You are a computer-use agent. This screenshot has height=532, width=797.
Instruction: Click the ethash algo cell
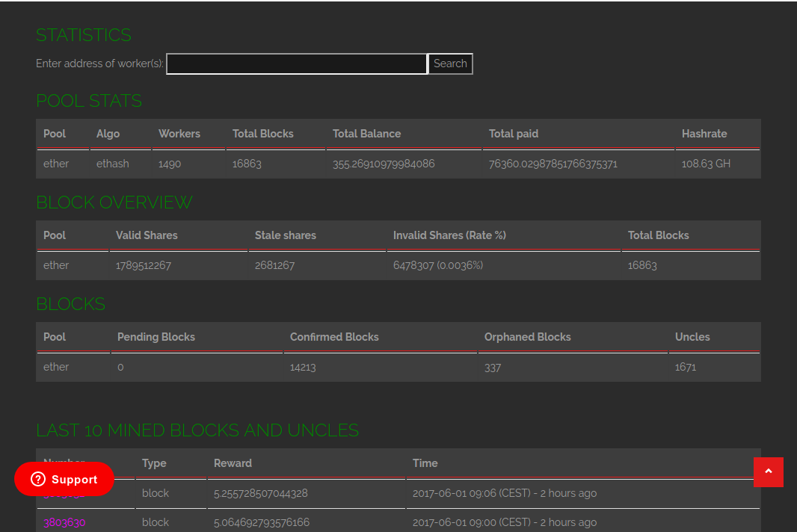[x=112, y=164]
